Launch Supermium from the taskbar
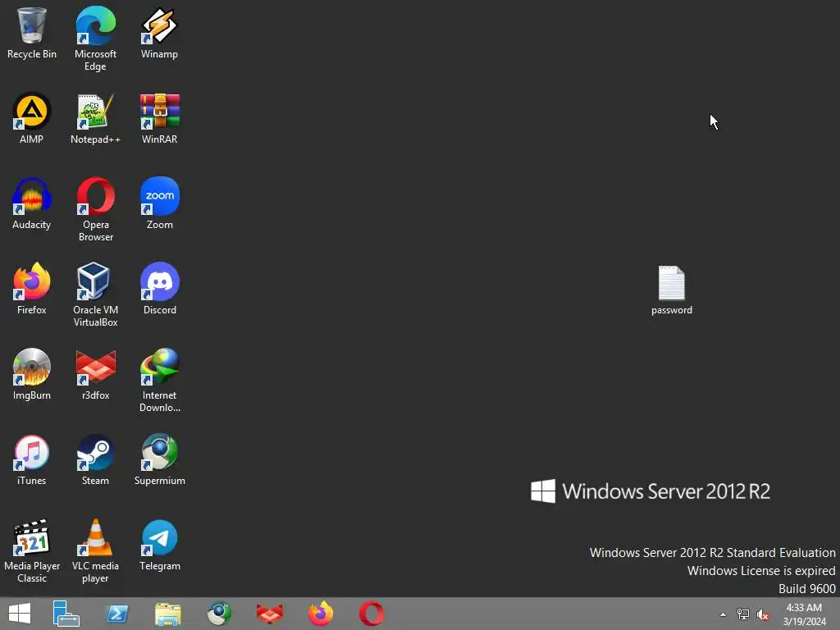The width and height of the screenshot is (840, 630). [x=219, y=614]
